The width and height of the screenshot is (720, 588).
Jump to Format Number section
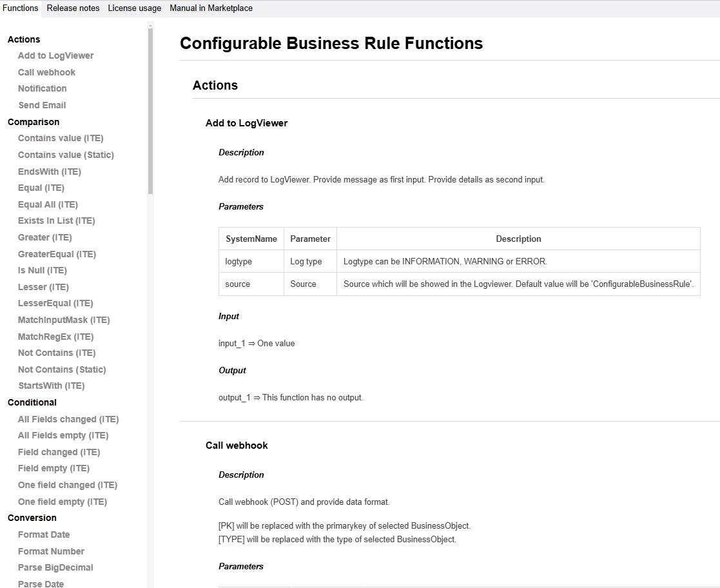point(51,551)
